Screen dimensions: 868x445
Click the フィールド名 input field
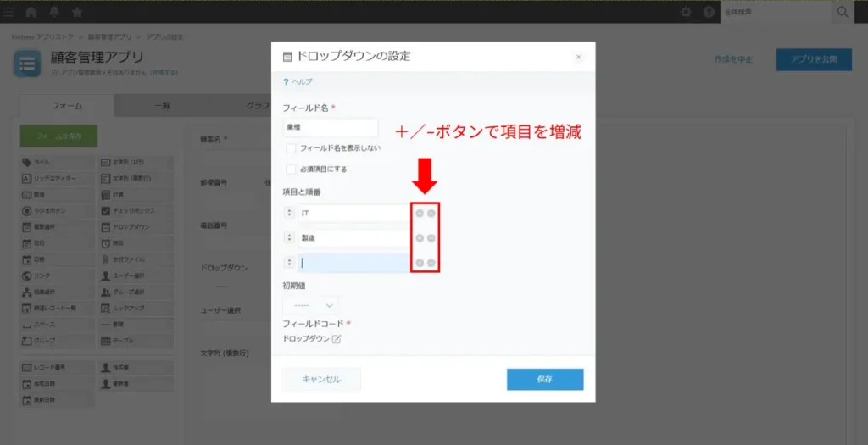coord(331,127)
